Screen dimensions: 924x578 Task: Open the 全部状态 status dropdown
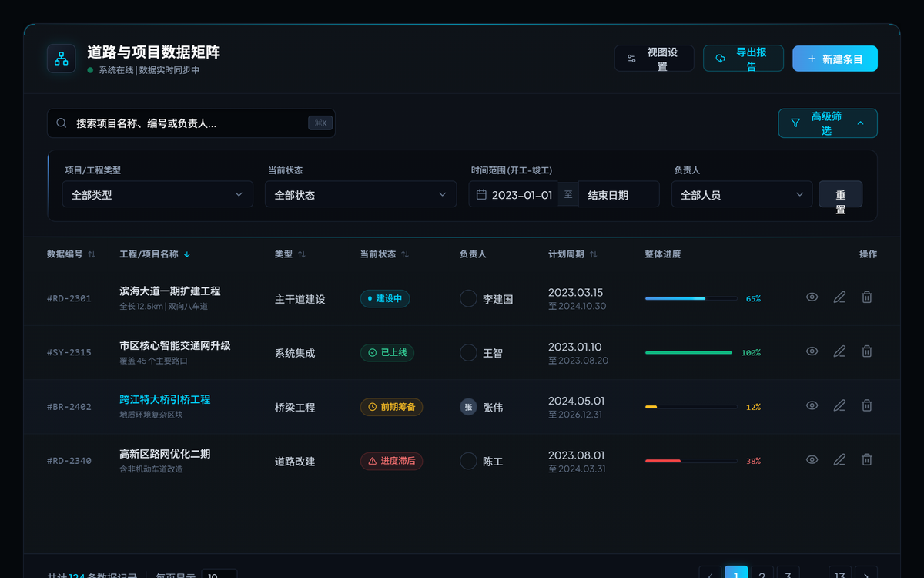tap(360, 195)
